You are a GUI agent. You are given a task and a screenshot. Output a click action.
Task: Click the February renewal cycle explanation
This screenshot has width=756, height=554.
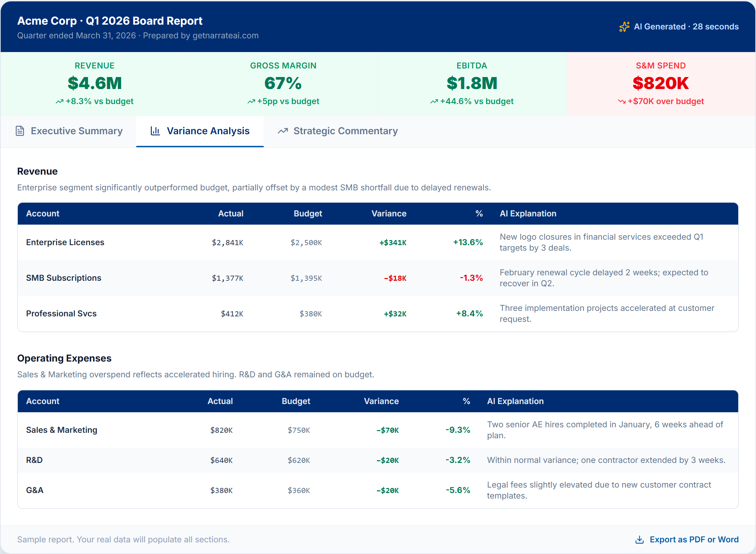(x=604, y=278)
